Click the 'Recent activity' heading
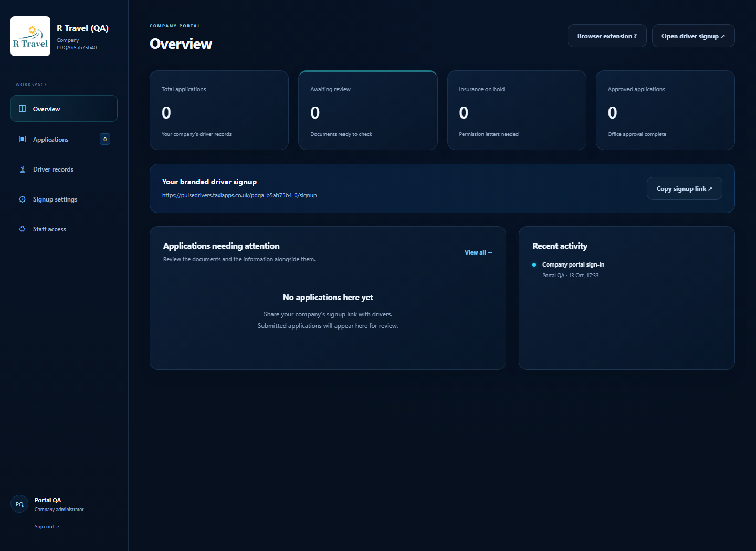The width and height of the screenshot is (756, 551). click(560, 246)
